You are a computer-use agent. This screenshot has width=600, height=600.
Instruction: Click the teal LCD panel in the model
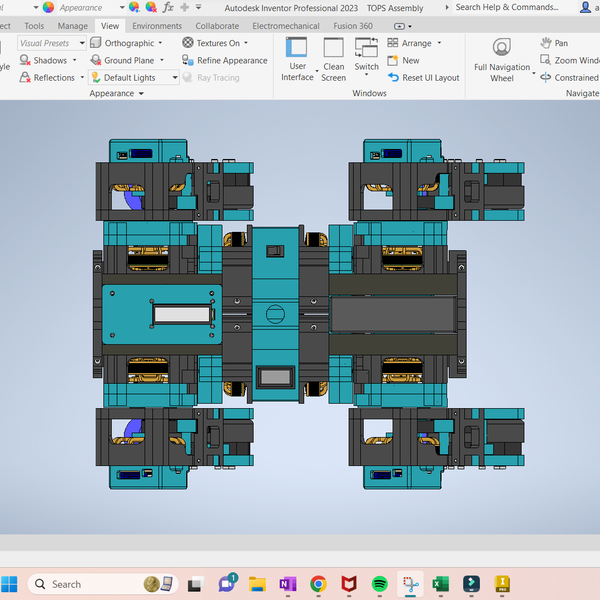click(x=162, y=314)
